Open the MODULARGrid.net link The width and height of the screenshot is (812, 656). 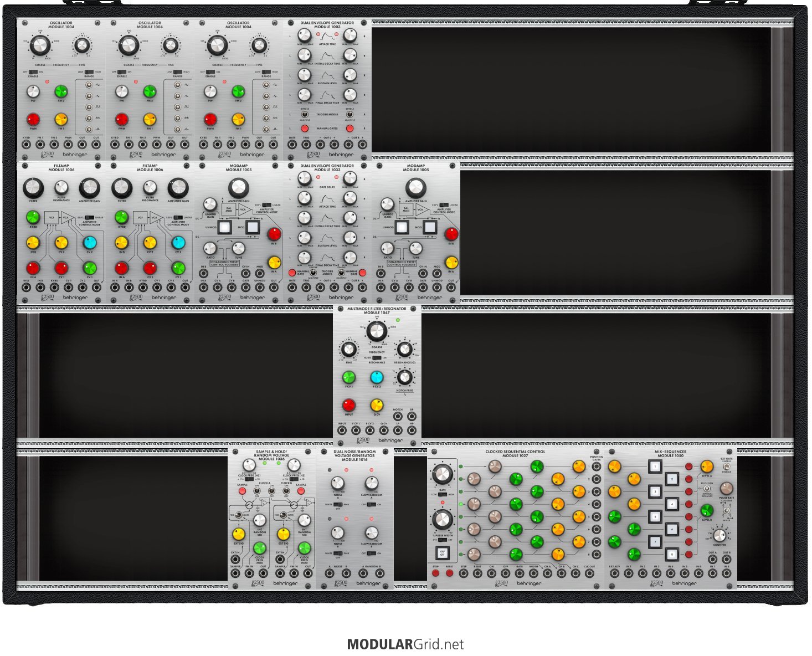405,644
